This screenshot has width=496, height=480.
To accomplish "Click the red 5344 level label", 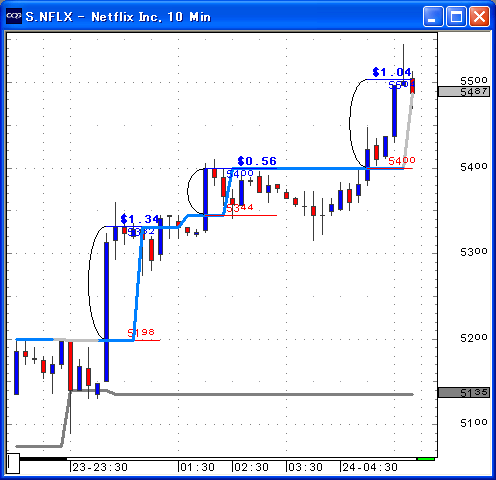I will coord(240,208).
